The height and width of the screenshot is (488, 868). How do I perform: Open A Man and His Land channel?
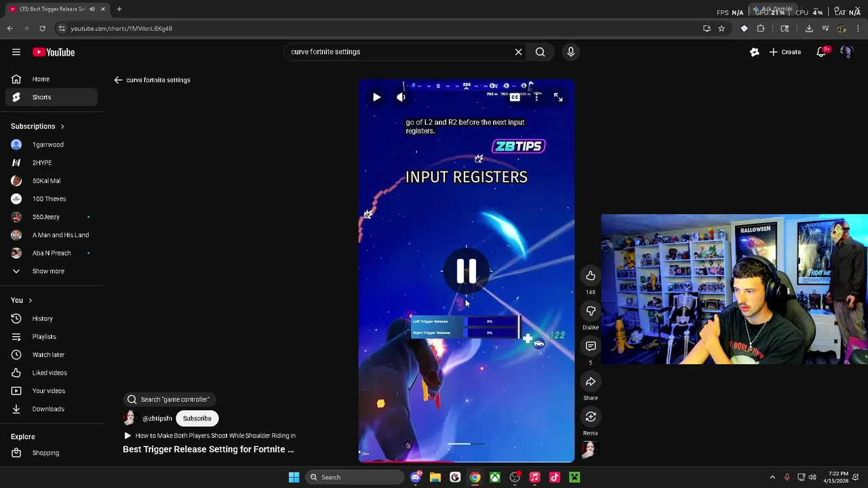(52, 235)
